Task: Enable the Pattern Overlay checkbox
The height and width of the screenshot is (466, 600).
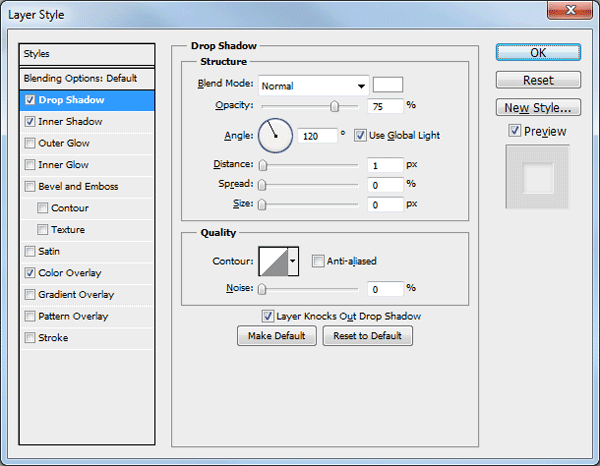Action: pyautogui.click(x=30, y=316)
